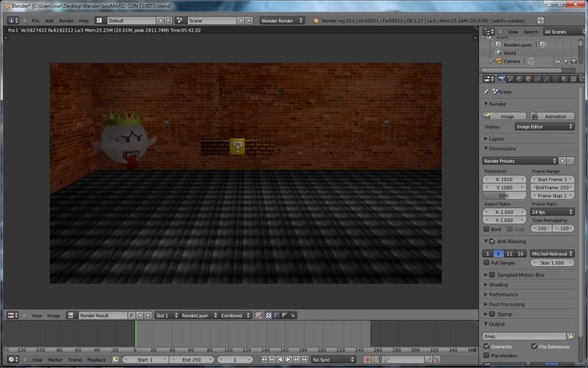Open the Help menu
Screen dimensions: 588x368
click(84, 21)
